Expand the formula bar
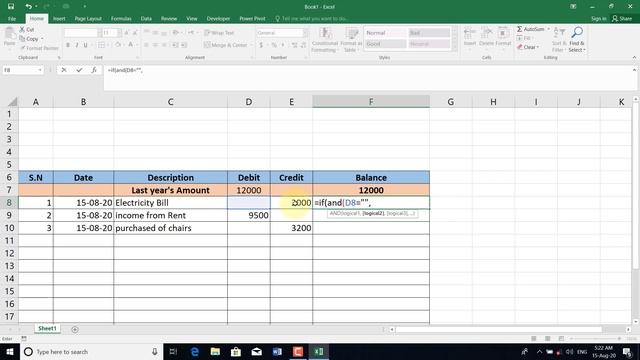This screenshot has height=360, width=640. (634, 70)
